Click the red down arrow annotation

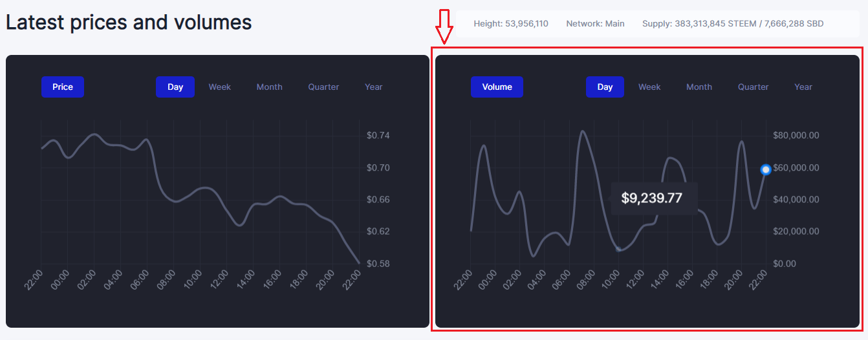coord(443,27)
